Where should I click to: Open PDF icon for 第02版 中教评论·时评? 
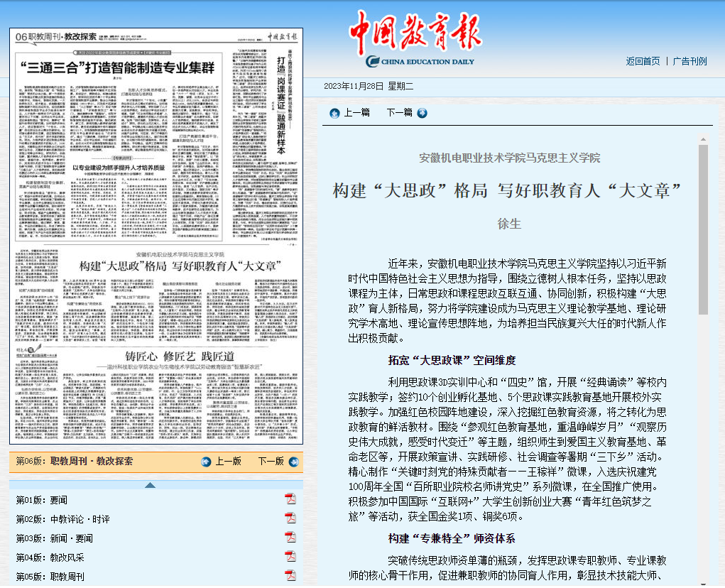tap(290, 518)
